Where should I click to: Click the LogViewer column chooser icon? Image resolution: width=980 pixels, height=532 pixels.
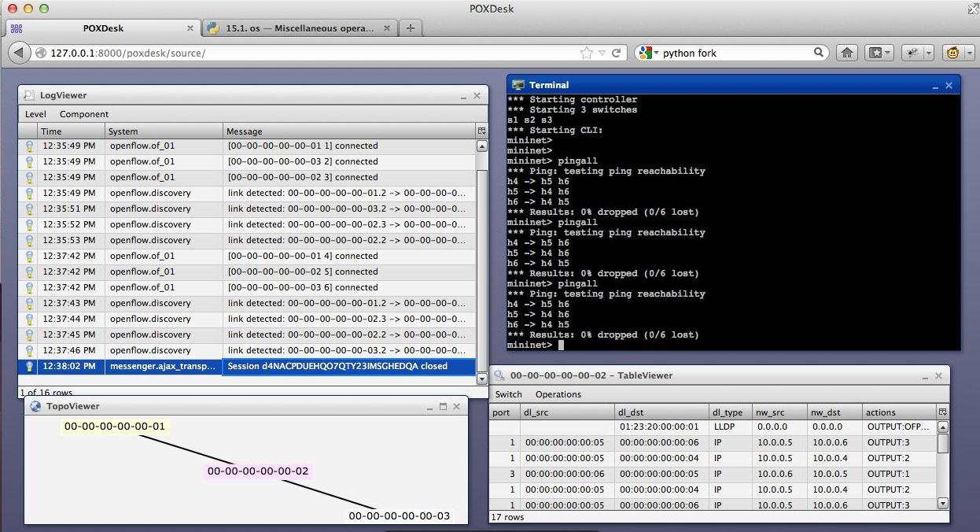click(481, 131)
